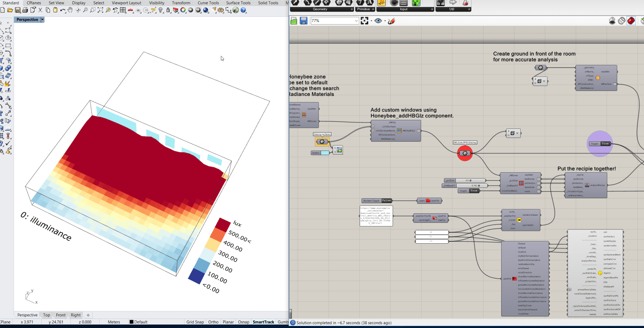
Task: Click the Grasshopper sketch pen icon
Action: click(x=391, y=21)
